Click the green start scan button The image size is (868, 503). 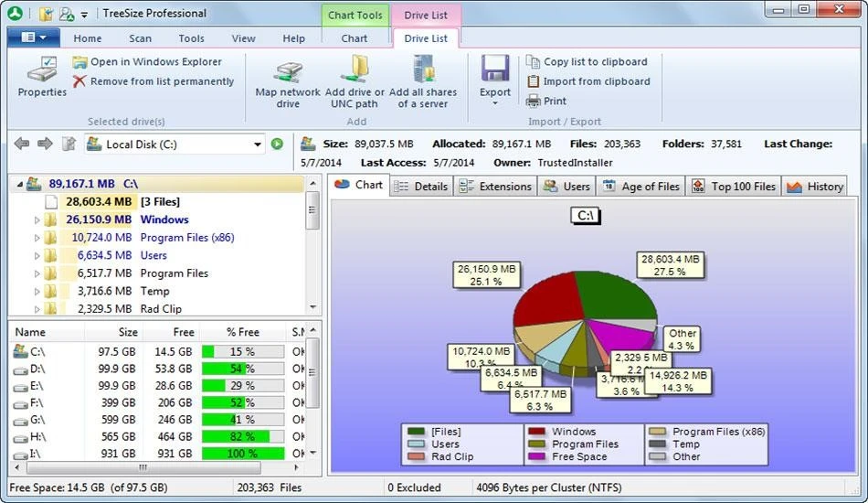(278, 144)
